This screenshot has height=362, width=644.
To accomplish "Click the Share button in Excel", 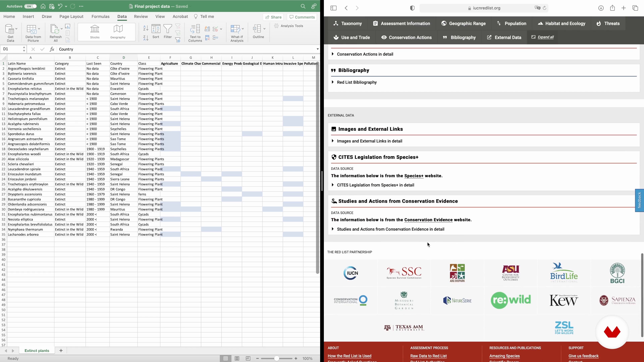I will click(x=273, y=17).
